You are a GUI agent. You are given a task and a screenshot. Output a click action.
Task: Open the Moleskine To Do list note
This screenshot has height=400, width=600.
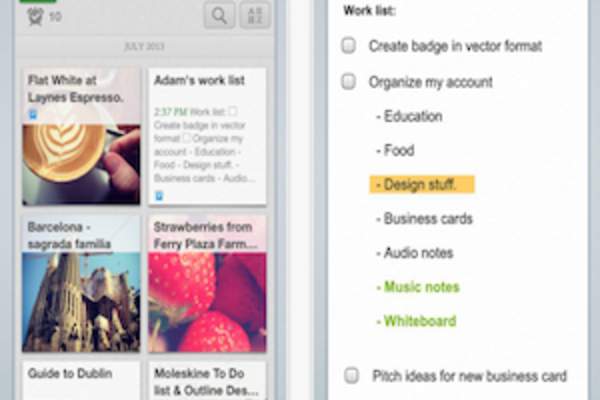(x=207, y=381)
